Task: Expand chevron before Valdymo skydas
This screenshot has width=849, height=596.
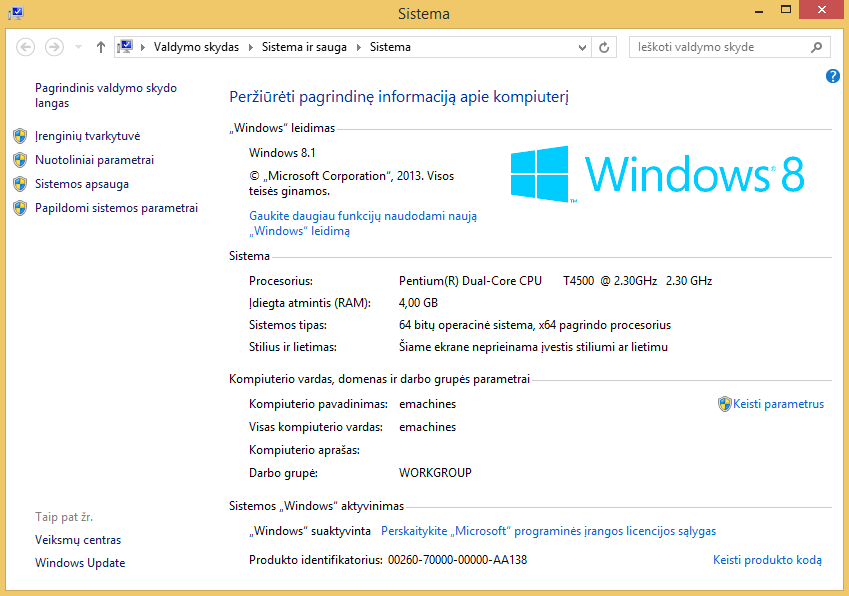Action: point(143,48)
